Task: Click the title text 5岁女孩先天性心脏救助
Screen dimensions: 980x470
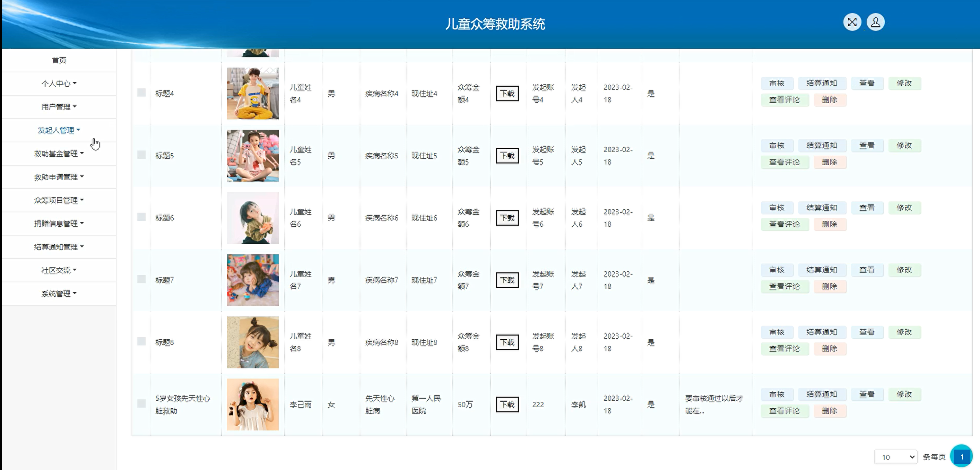Action: pyautogui.click(x=183, y=404)
